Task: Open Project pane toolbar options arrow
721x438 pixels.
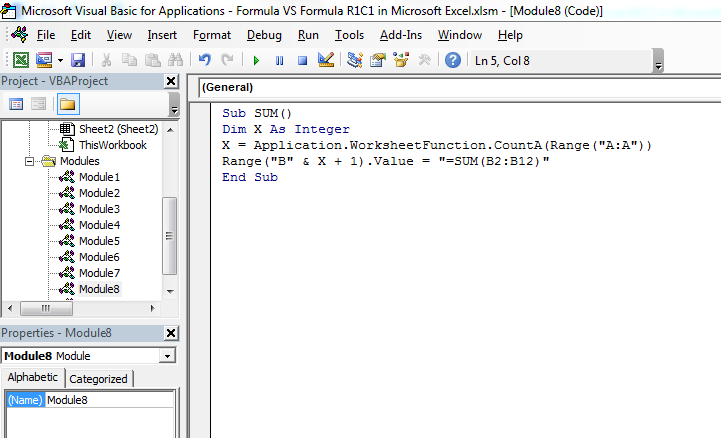Action: tap(174, 105)
